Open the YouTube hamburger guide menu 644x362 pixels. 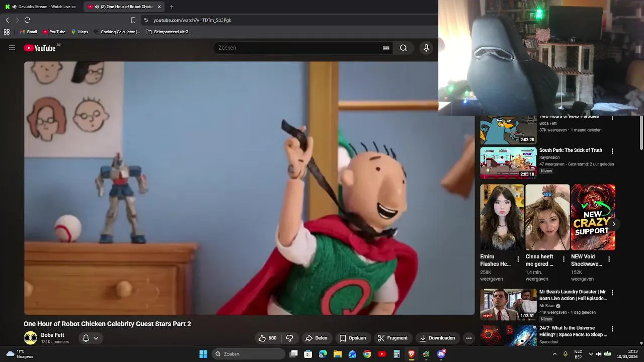pos(12,48)
